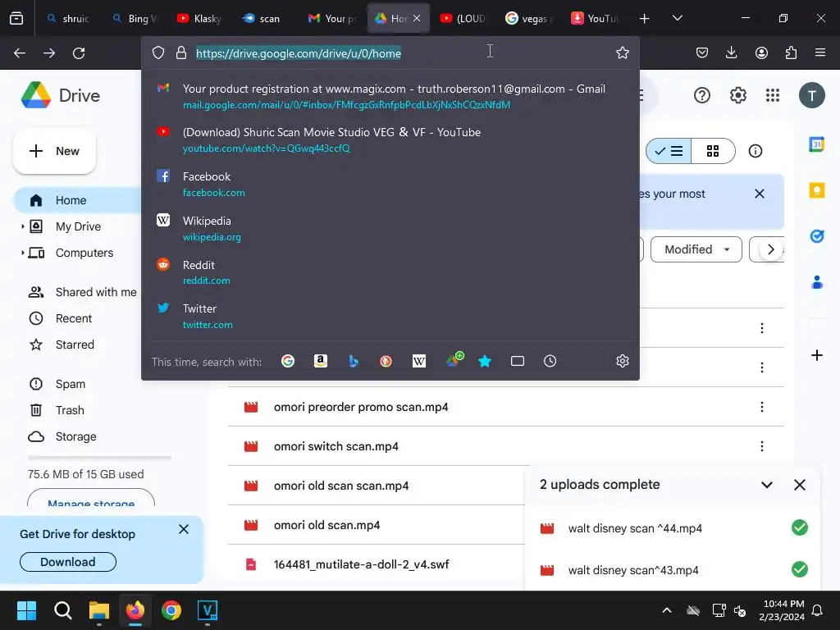Switch to grid layout view
Viewport: 840px width, 630px height.
[x=713, y=151]
